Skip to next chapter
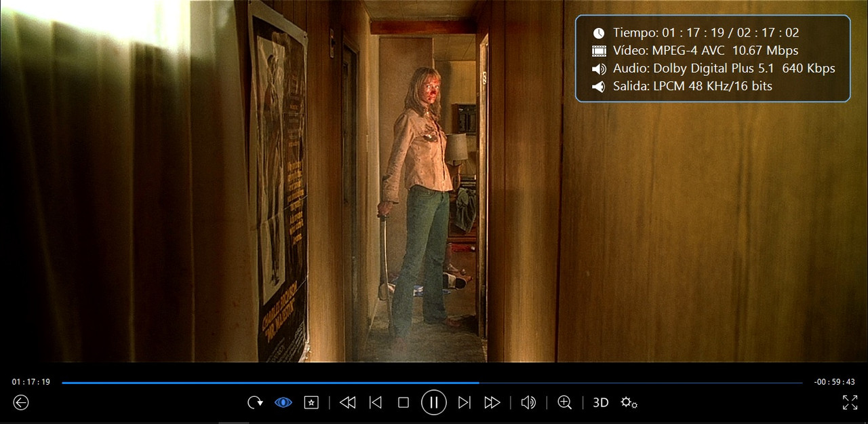This screenshot has width=868, height=424. tap(464, 402)
